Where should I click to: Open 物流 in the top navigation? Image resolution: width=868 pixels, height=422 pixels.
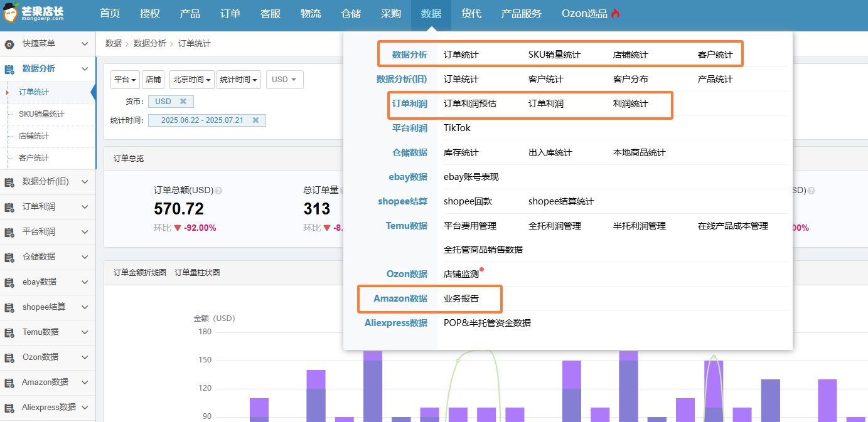pyautogui.click(x=311, y=14)
